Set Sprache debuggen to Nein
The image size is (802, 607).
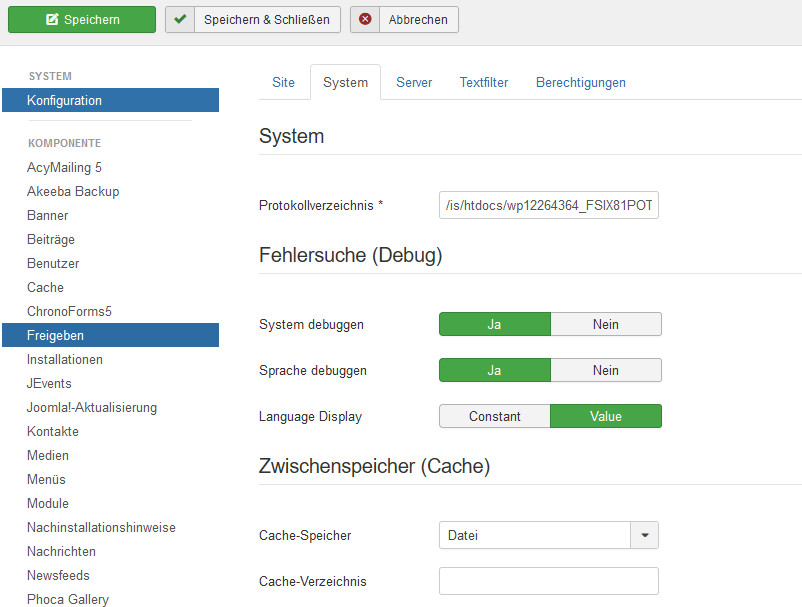[606, 370]
